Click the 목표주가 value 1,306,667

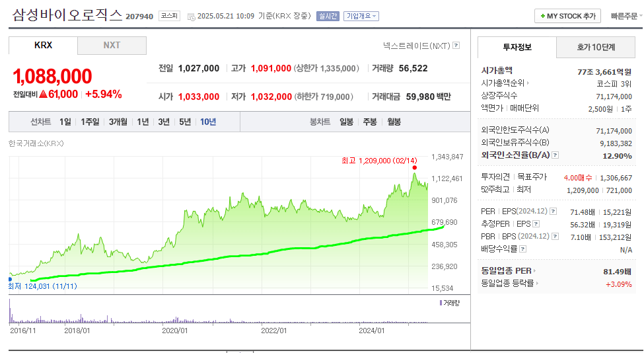point(616,178)
